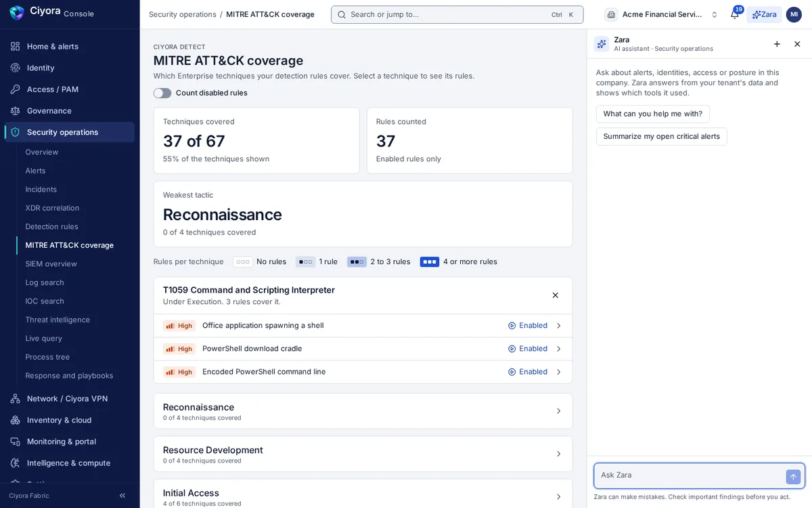Click the Monitoring & portal icon
Image resolution: width=812 pixels, height=508 pixels.
[x=16, y=442]
